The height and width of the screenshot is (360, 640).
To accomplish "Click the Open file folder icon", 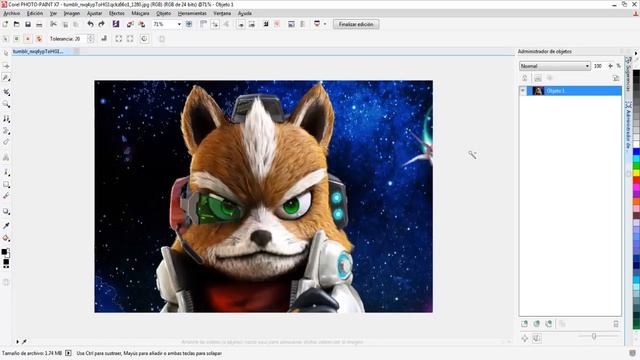I will click(17, 24).
